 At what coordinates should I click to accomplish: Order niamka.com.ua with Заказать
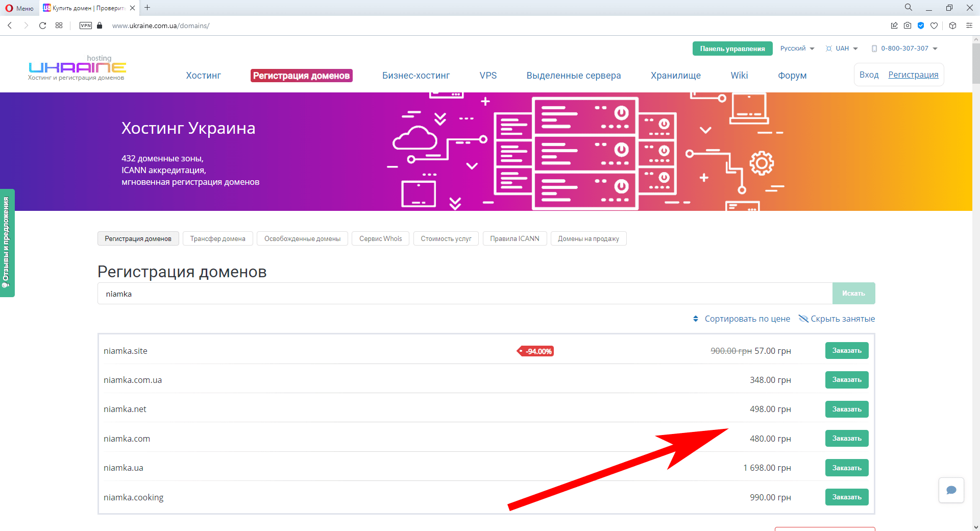pyautogui.click(x=847, y=380)
